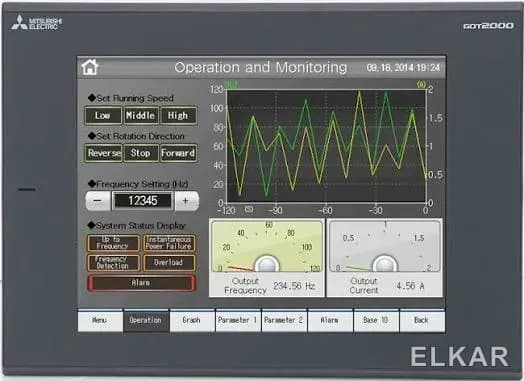524x381 pixels.
Task: Open the Alarm tab in bottom bar
Action: pyautogui.click(x=330, y=321)
